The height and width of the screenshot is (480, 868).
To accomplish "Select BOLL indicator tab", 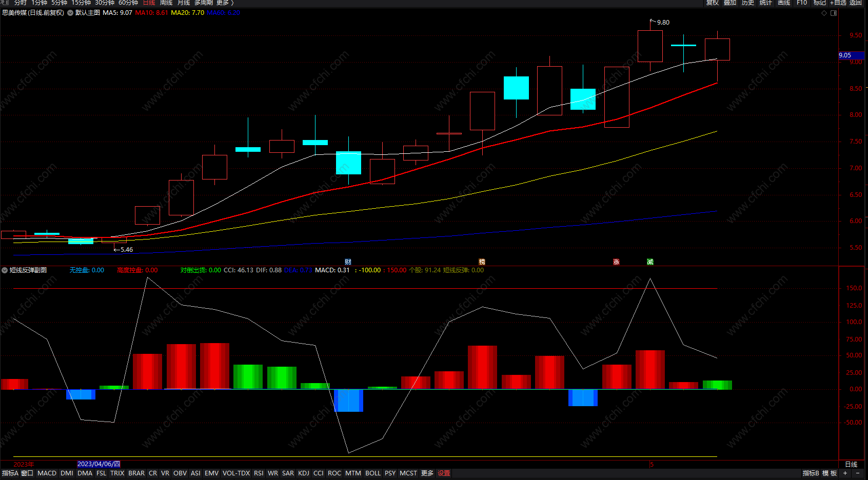I will [x=373, y=473].
